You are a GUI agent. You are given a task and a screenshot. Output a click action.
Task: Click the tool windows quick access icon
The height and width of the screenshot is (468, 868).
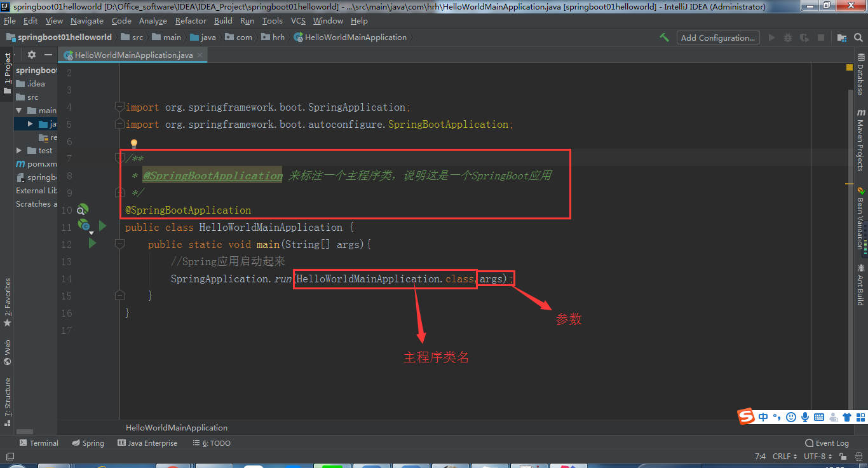(x=9, y=456)
